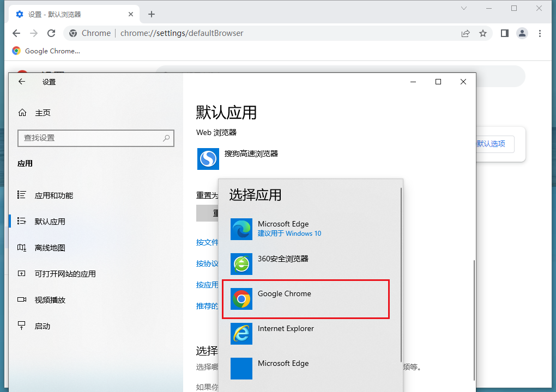Viewport: 556px width, 392px height.
Task: Click the new Microsoft Edge icon
Action: click(x=241, y=229)
